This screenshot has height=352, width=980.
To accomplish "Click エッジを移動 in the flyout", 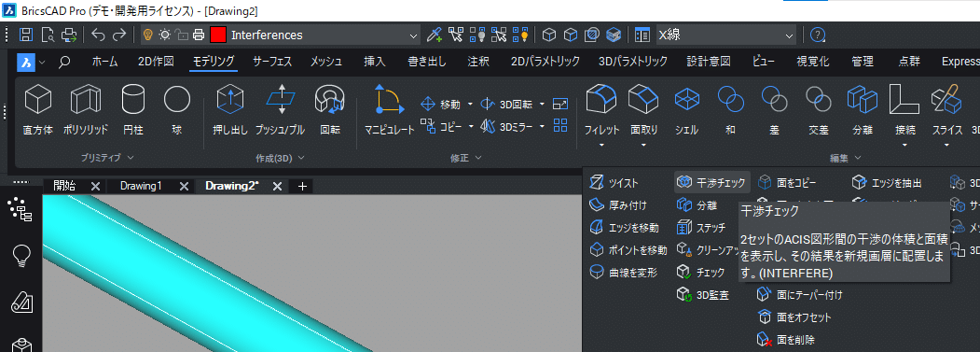I will [625, 228].
